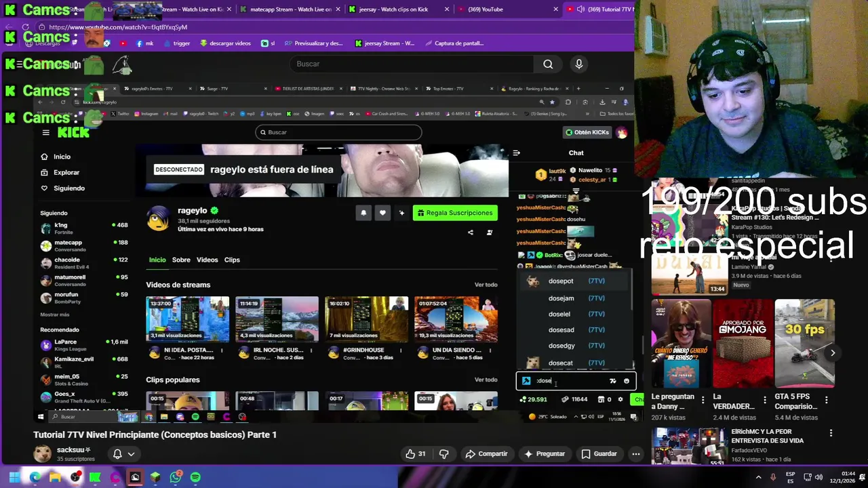Click Ver todo for Clips populares
The image size is (868, 488).
pyautogui.click(x=486, y=380)
